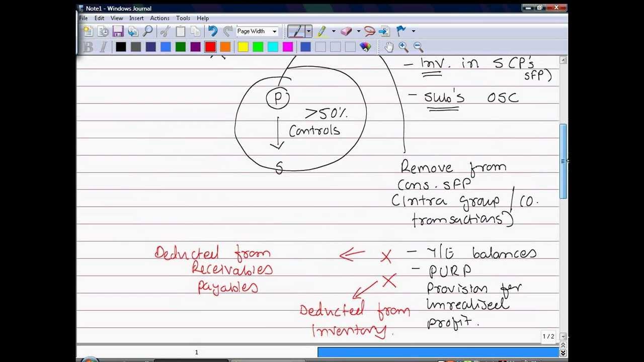
Task: Toggle Italic formatting button
Action: 104,47
